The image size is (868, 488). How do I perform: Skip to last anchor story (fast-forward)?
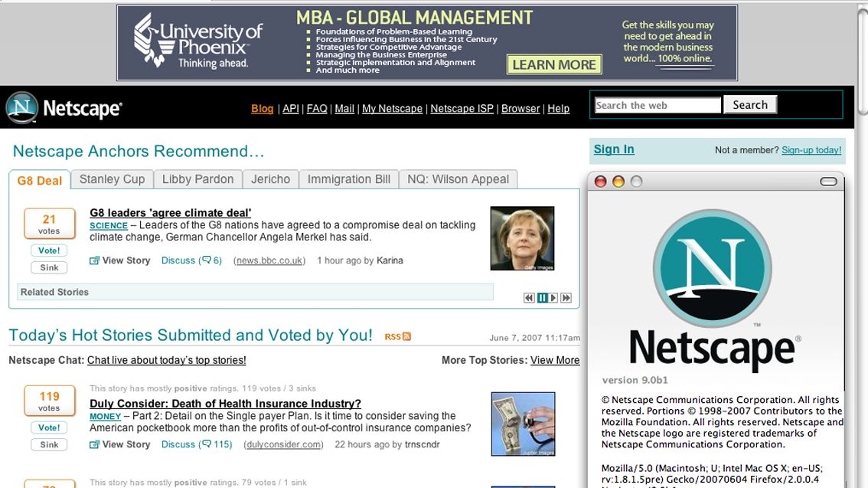coord(566,298)
